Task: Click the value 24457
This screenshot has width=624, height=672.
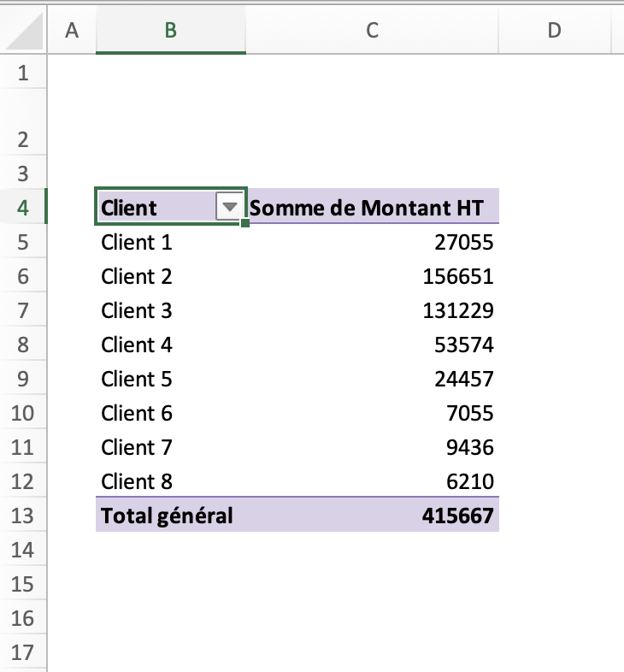Action: click(463, 380)
